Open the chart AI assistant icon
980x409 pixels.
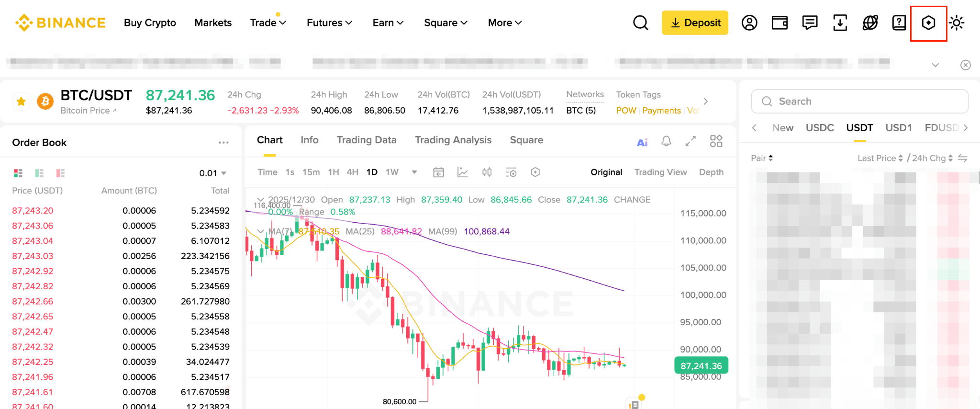pos(642,142)
